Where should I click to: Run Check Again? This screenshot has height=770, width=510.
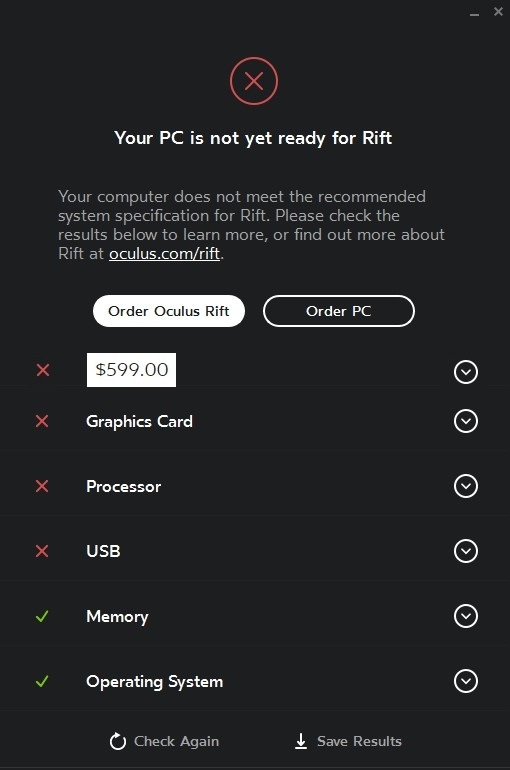tap(164, 741)
